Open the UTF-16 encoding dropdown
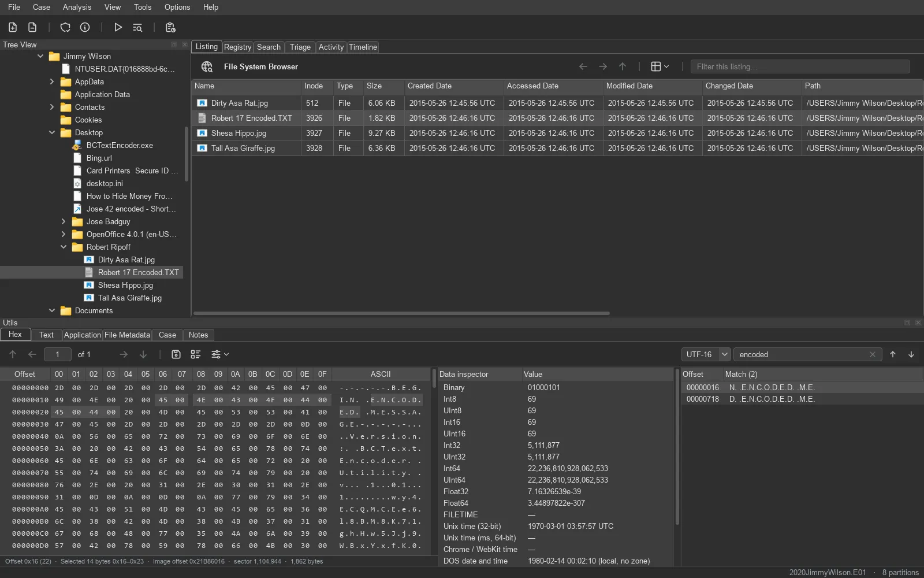924x578 pixels. point(706,354)
